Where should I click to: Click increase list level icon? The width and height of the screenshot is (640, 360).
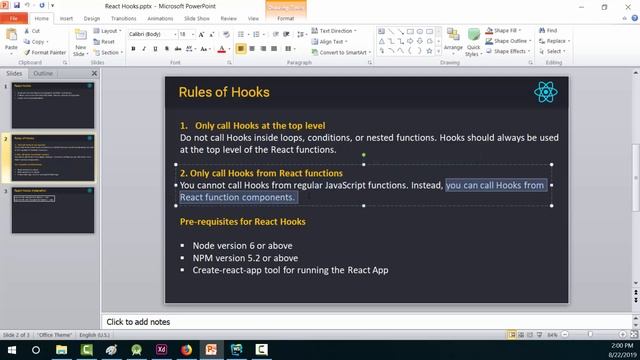click(287, 34)
